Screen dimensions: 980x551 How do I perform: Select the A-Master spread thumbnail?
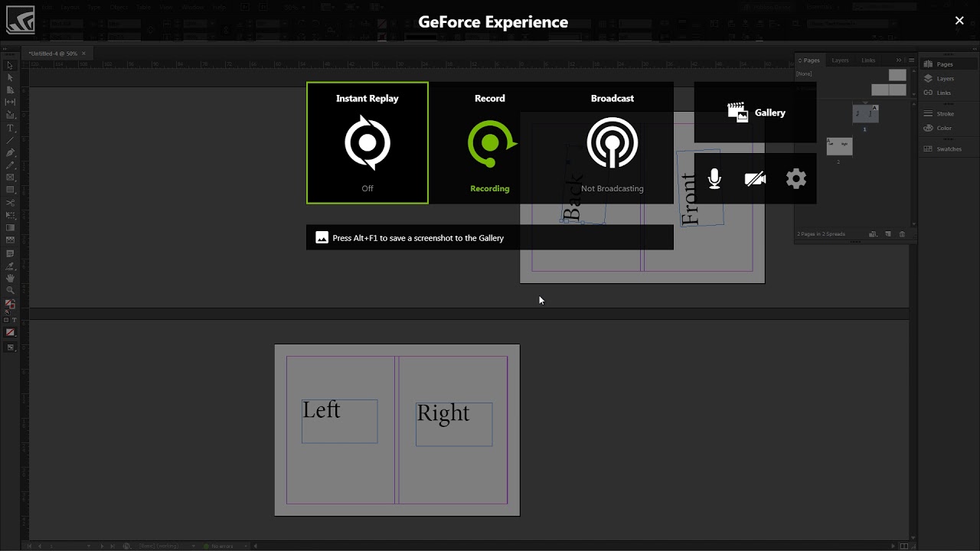tap(888, 90)
